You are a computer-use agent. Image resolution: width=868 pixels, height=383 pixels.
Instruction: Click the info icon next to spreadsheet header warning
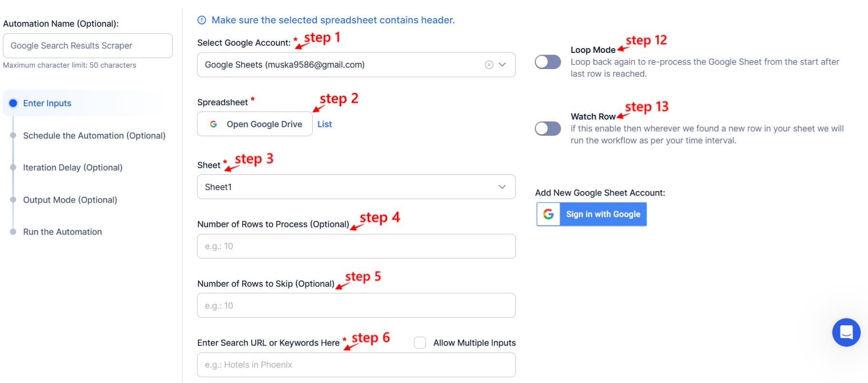tap(202, 20)
